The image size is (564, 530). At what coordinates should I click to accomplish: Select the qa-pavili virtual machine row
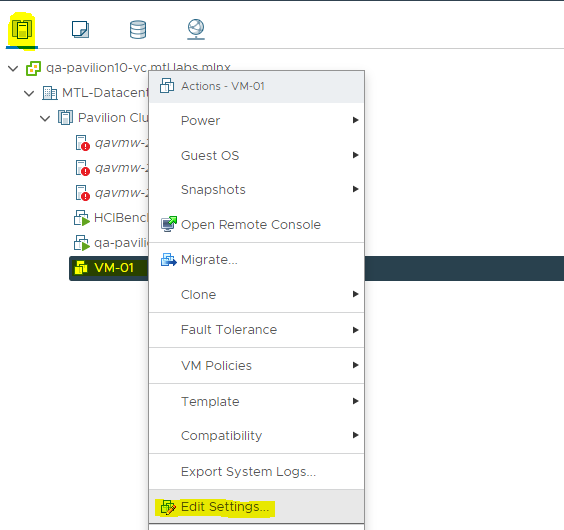pos(121,243)
